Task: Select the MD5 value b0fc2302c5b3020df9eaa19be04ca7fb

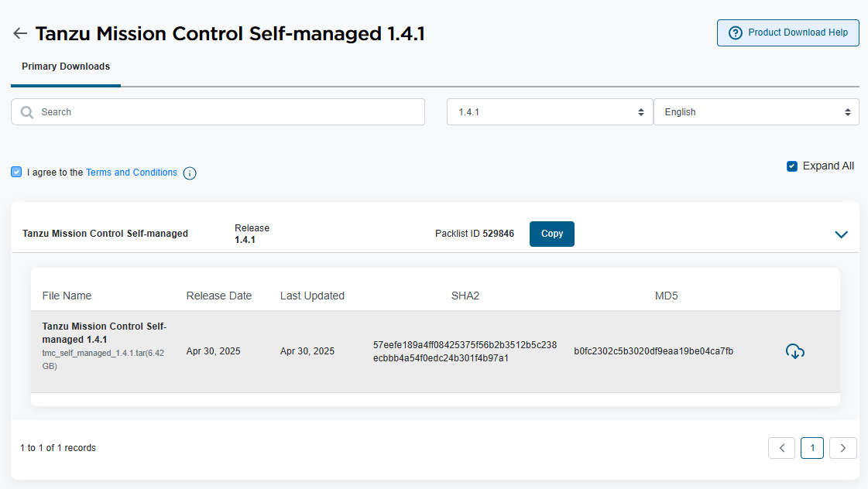Action: [654, 351]
